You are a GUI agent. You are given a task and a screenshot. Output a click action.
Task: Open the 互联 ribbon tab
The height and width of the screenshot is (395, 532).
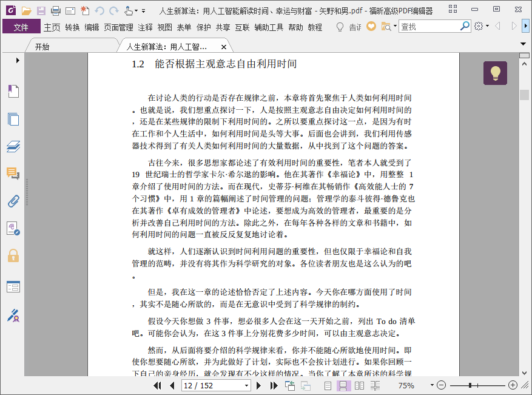point(242,27)
